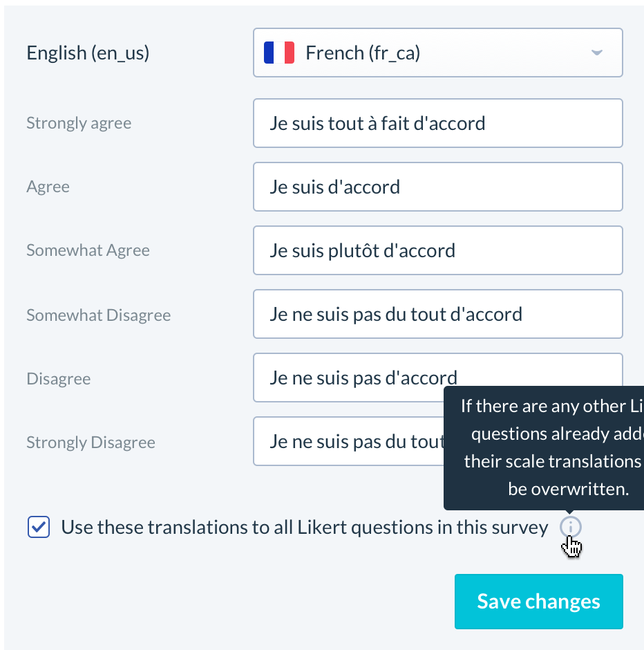The height and width of the screenshot is (650, 644).
Task: Click the 'Agree' source label
Action: tap(48, 187)
